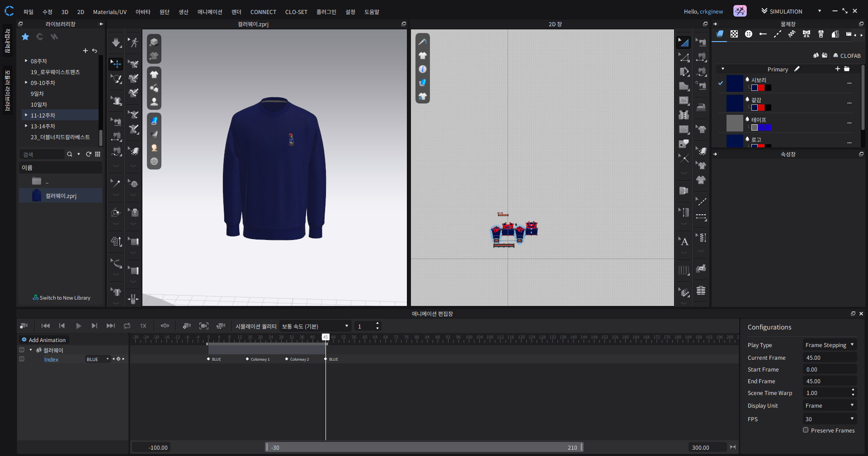Toggle visibility eye for 컬러웨이 track

pyautogui.click(x=22, y=350)
